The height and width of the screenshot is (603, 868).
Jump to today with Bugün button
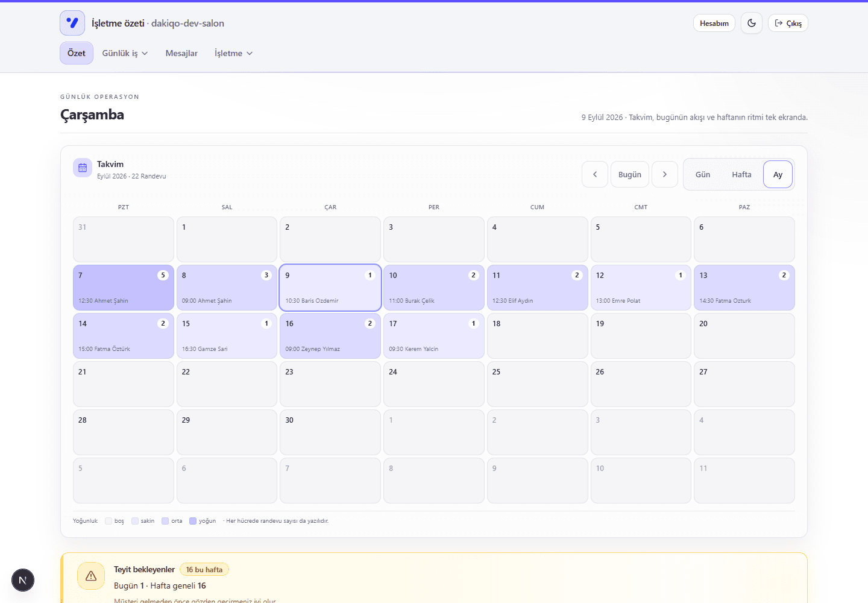point(630,174)
